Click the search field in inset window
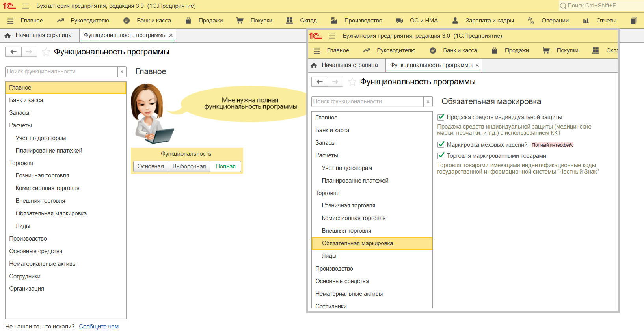644x334 pixels. coord(368,101)
